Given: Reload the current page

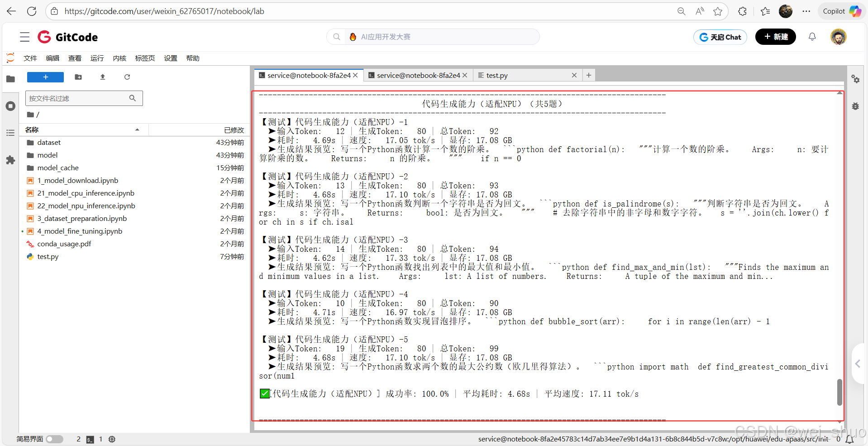Looking at the screenshot, I should [32, 11].
